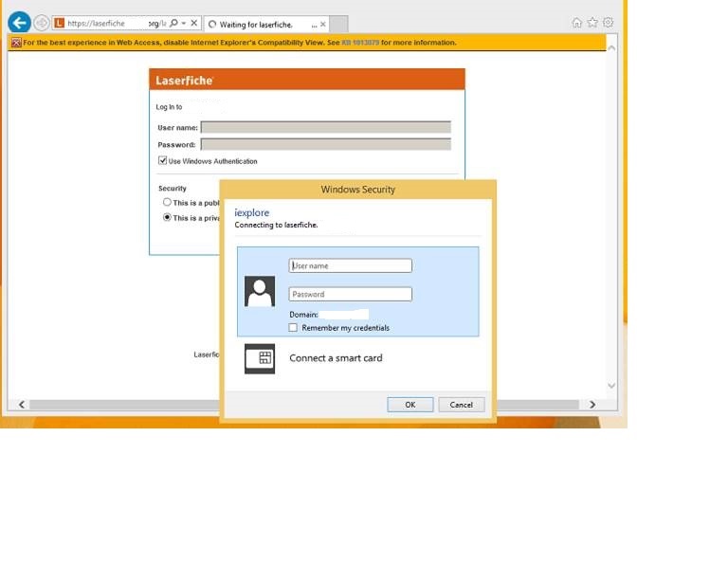Click the Laserfiche User name field
The image size is (728, 582).
point(325,127)
